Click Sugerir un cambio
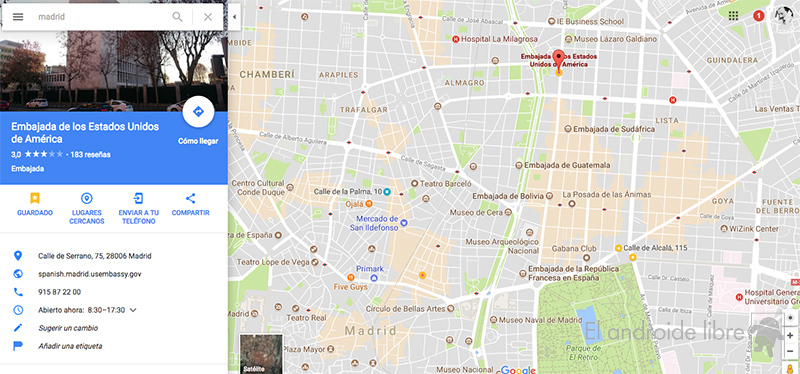800x374 pixels. pyautogui.click(x=68, y=328)
